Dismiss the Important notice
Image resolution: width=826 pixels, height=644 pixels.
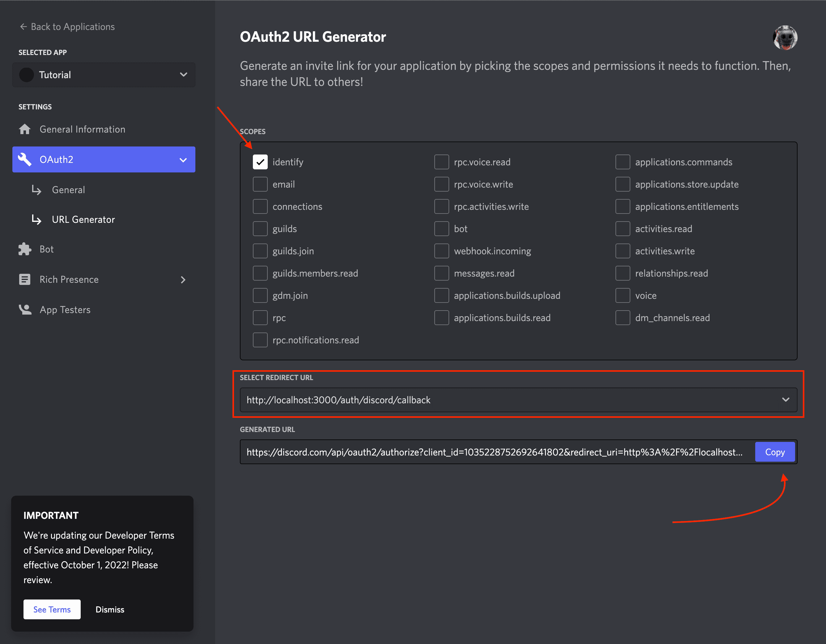(110, 609)
